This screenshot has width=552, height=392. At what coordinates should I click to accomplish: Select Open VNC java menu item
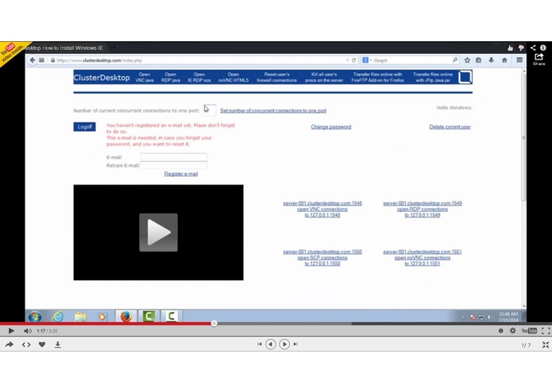click(145, 77)
